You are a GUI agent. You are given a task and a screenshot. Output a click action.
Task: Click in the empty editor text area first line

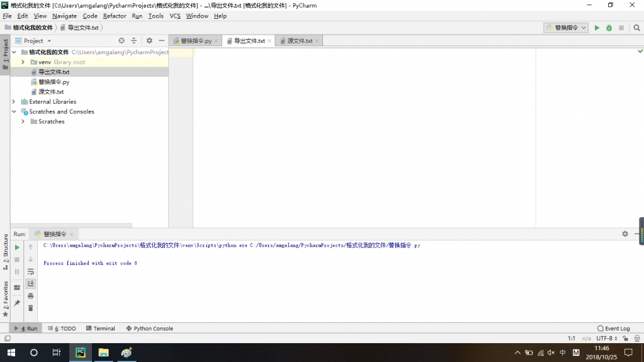(x=364, y=53)
